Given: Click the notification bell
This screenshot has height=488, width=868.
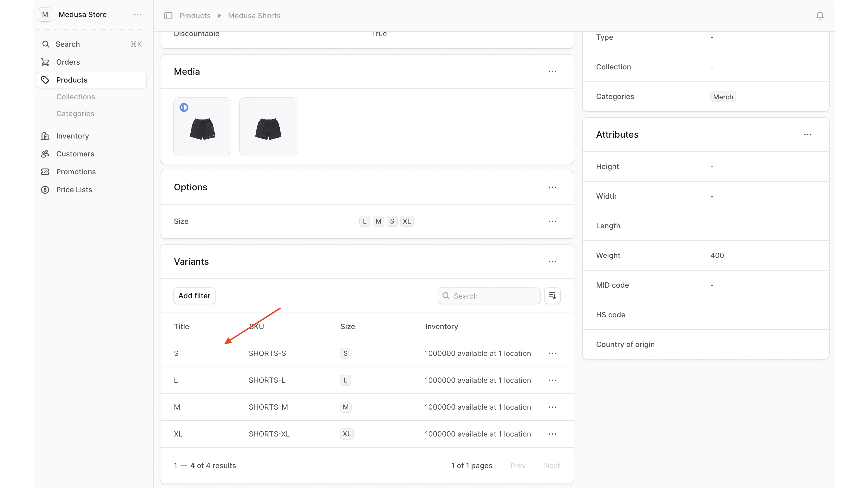Looking at the screenshot, I should pos(820,15).
